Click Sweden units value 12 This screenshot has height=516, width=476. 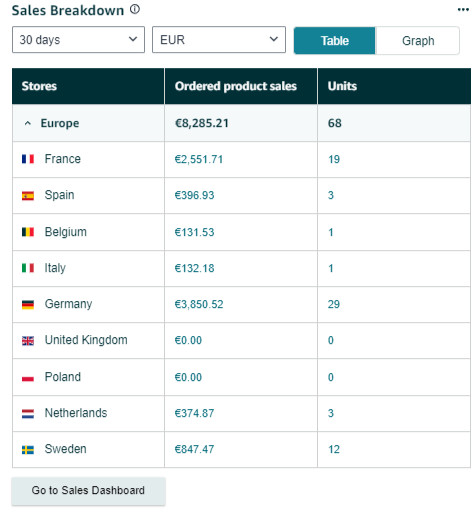click(334, 449)
